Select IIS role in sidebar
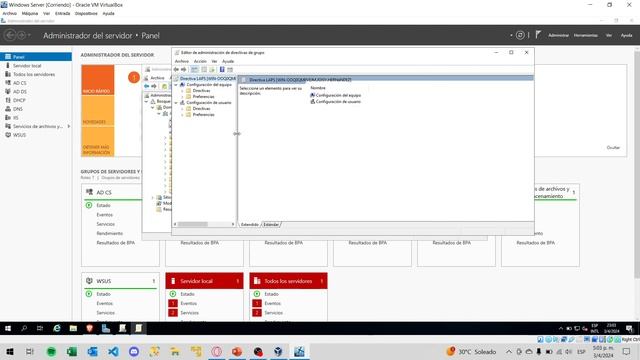The height and width of the screenshot is (360, 640). coord(15,118)
